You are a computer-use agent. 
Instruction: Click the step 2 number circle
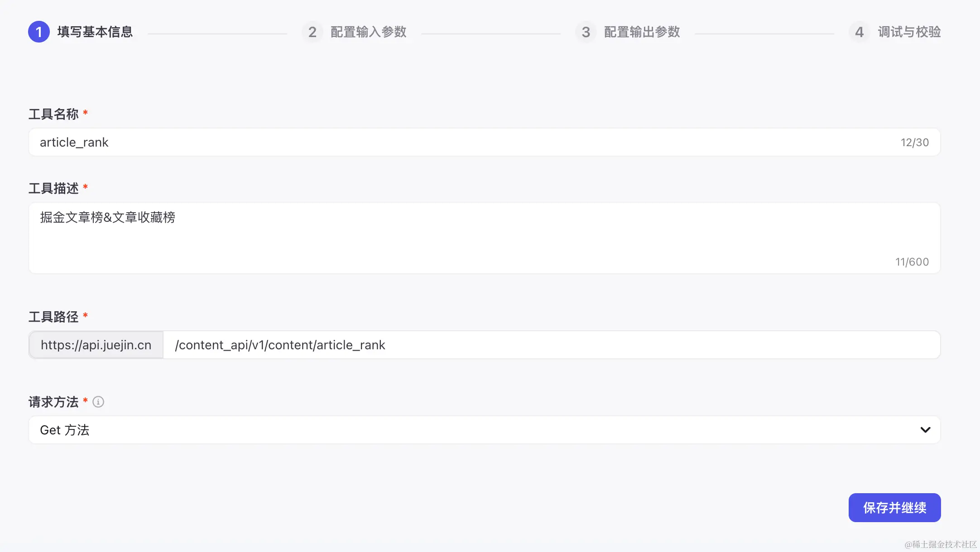(x=312, y=32)
